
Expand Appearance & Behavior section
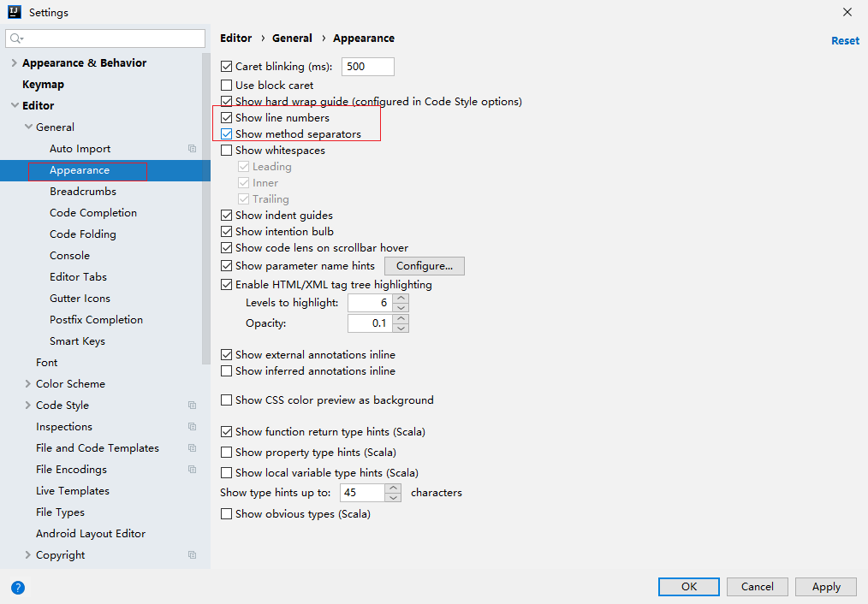click(14, 63)
